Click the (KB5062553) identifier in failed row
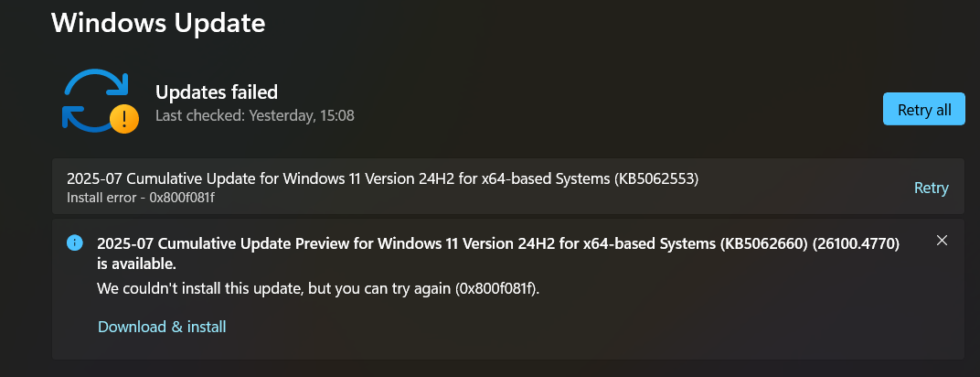 656,178
